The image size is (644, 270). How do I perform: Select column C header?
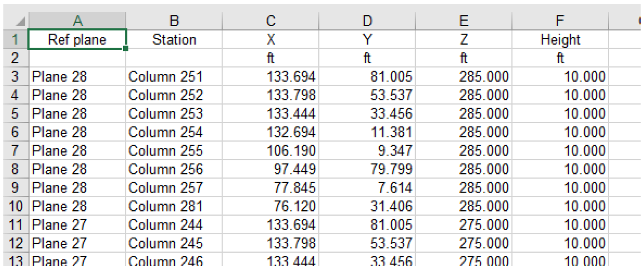point(271,21)
